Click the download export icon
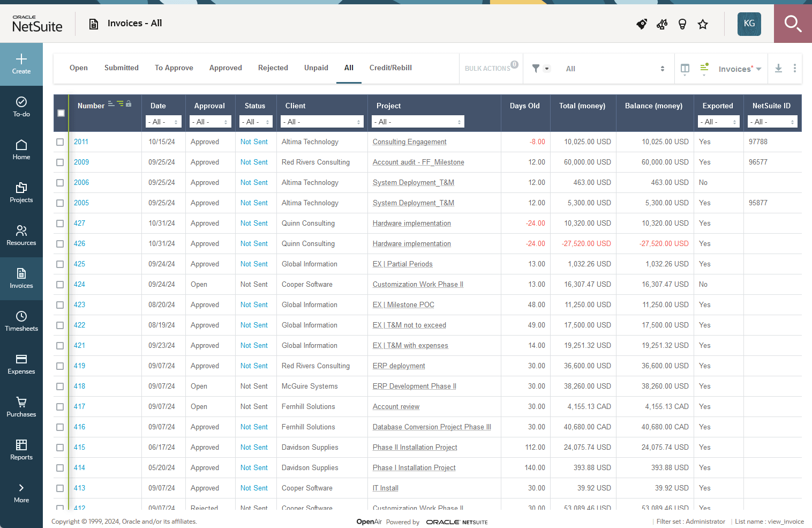Image resolution: width=812 pixels, height=528 pixels. (779, 68)
